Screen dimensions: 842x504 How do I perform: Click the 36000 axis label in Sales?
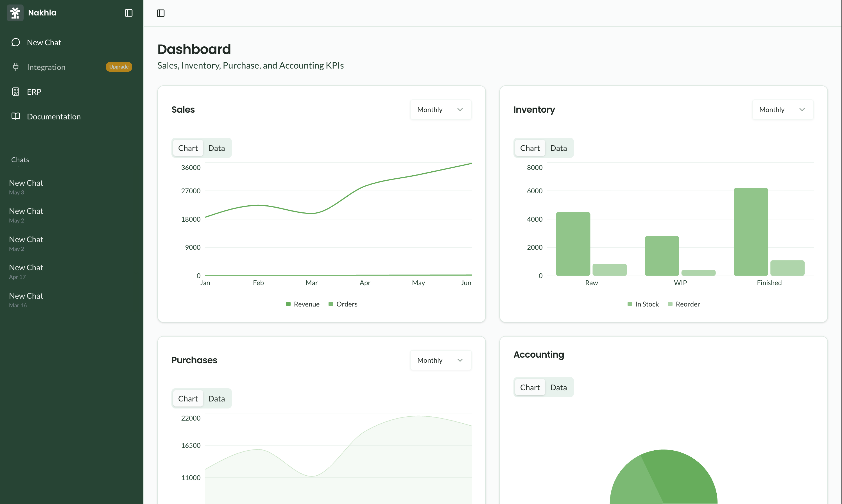coord(191,167)
